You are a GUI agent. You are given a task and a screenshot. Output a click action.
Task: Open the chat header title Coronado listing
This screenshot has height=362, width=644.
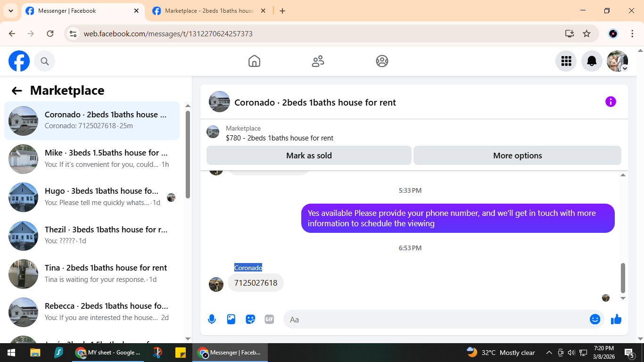315,102
